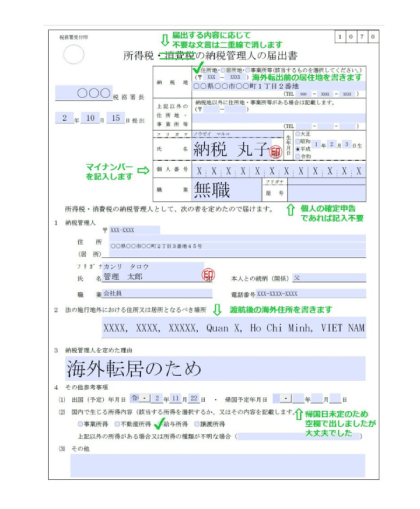Select the 事業所等 option in 納税地 row
The height and width of the screenshot is (509, 420).
click(248, 70)
